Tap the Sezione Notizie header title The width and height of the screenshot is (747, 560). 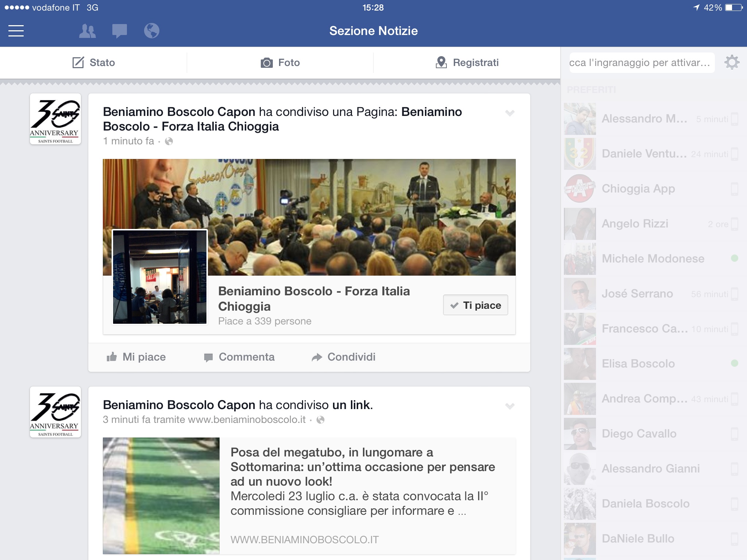pos(373,31)
